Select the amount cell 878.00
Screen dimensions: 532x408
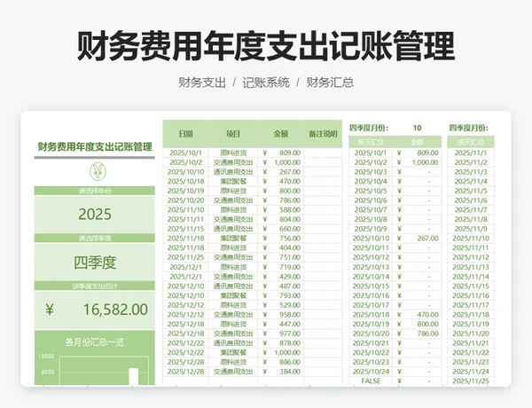(x=281, y=343)
